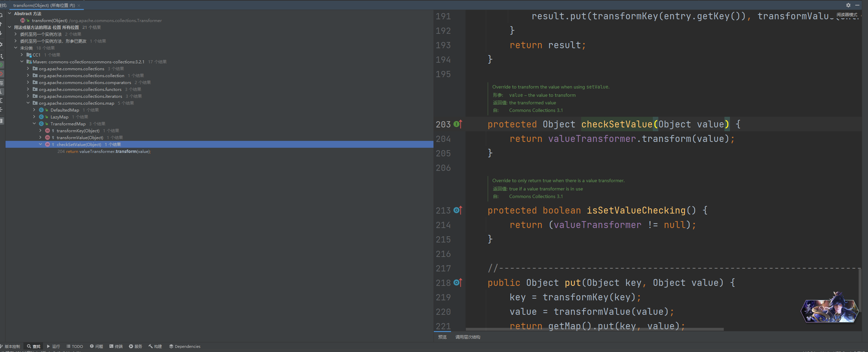Open the Dependencies tool window
868x352 pixels.
(185, 346)
